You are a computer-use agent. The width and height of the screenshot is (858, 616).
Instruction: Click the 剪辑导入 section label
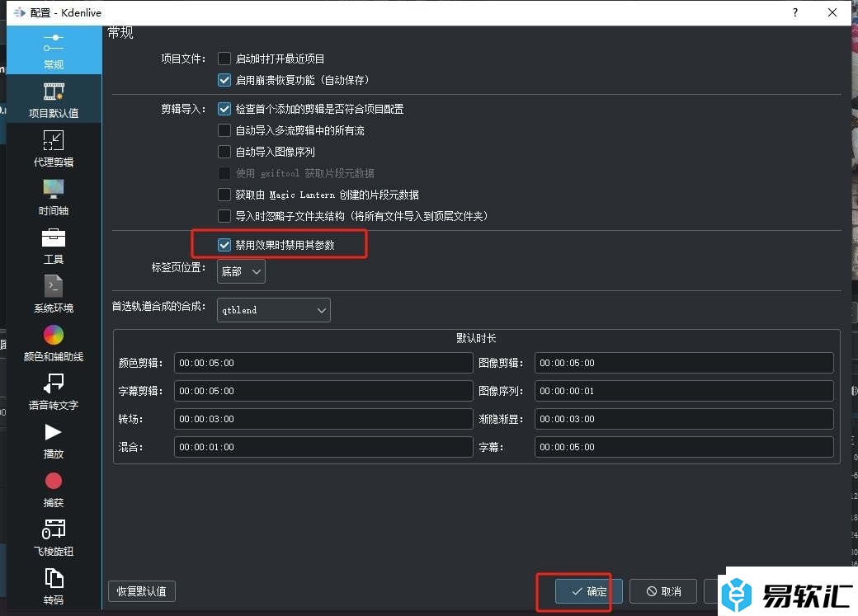(x=183, y=109)
